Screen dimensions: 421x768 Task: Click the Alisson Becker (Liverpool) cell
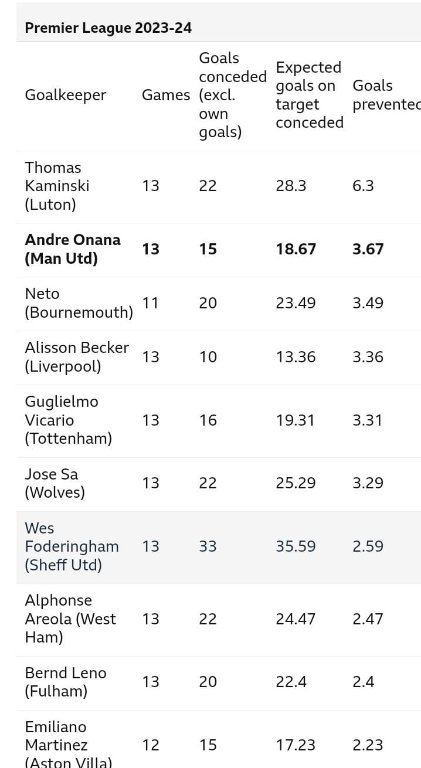click(77, 357)
